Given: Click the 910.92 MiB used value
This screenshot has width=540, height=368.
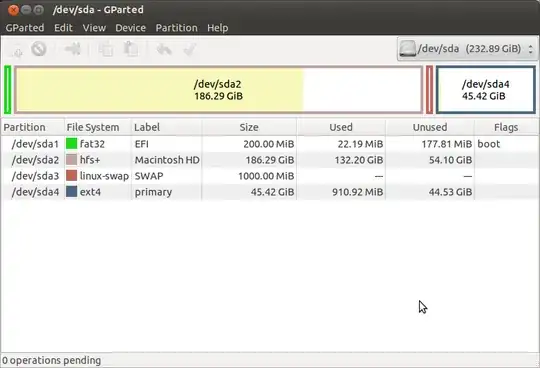Looking at the screenshot, I should 357,192.
